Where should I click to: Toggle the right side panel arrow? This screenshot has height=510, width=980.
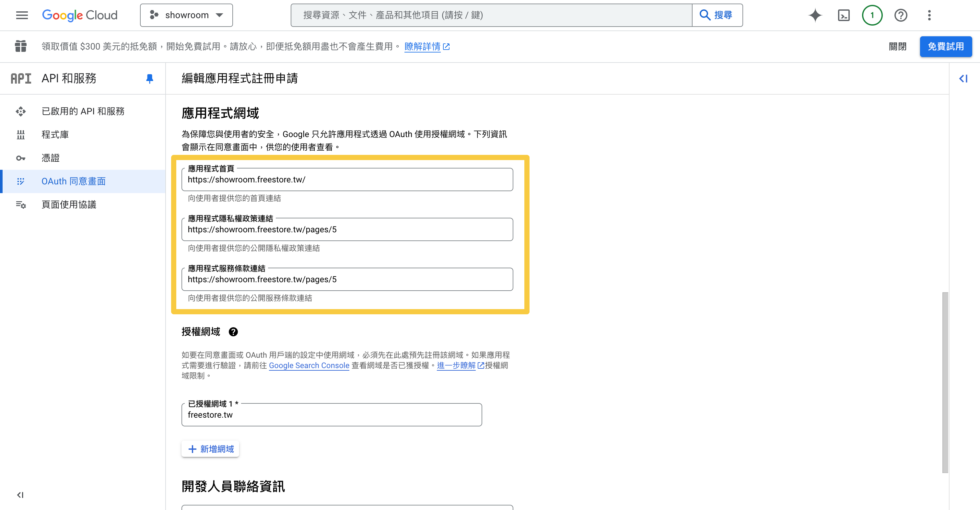pos(963,78)
